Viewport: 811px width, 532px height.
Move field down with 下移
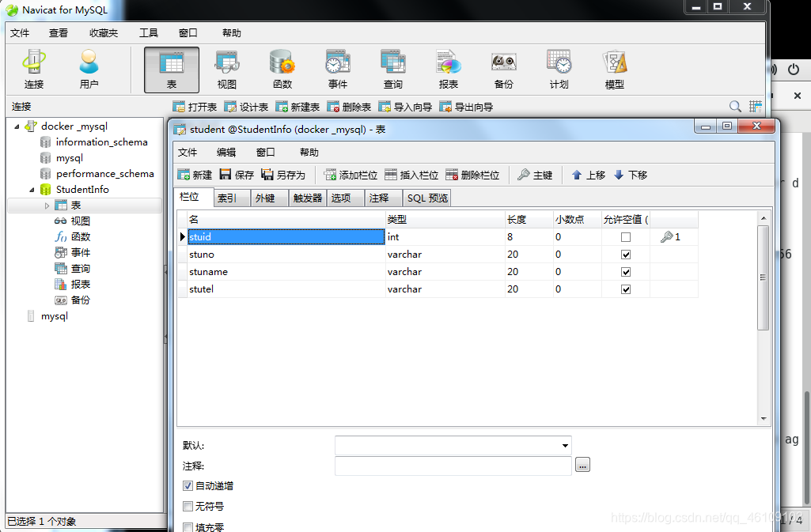click(631, 175)
